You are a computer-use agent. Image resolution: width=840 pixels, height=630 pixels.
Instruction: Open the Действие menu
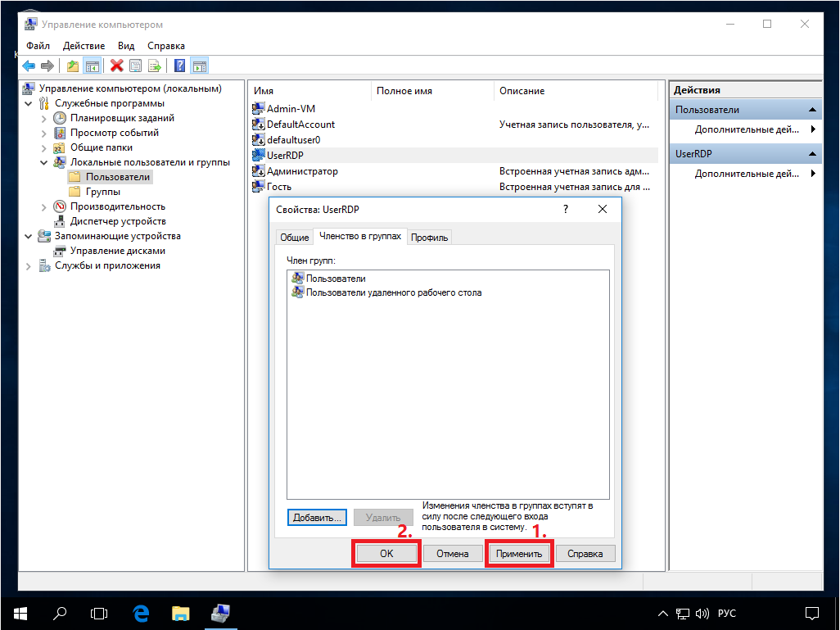83,46
